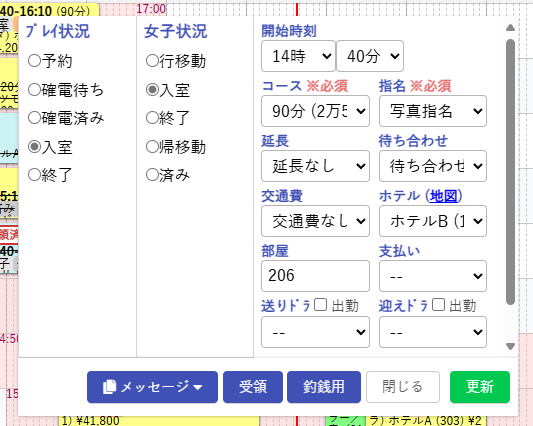Open the 延長なし dropdown
Screen dimensions: 533x426
[x=315, y=166]
